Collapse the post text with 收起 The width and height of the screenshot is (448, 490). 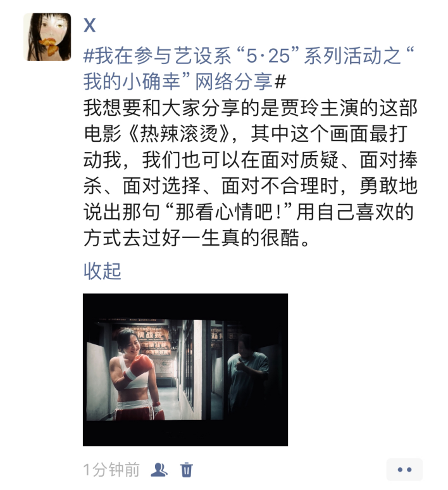102,271
